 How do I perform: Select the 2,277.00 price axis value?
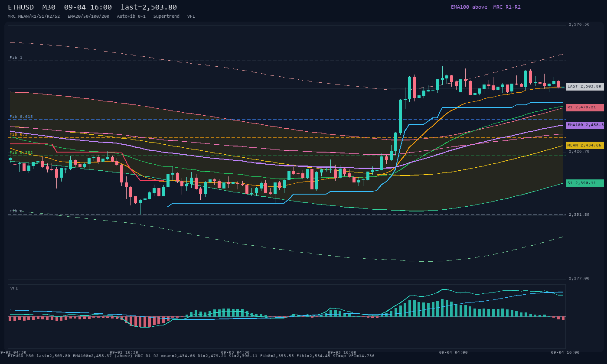tap(579, 278)
